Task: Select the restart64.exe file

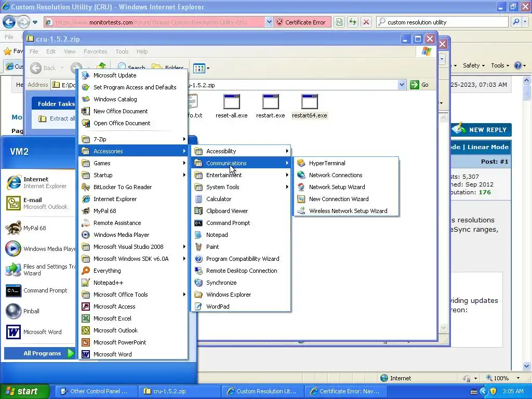Action: (x=310, y=107)
